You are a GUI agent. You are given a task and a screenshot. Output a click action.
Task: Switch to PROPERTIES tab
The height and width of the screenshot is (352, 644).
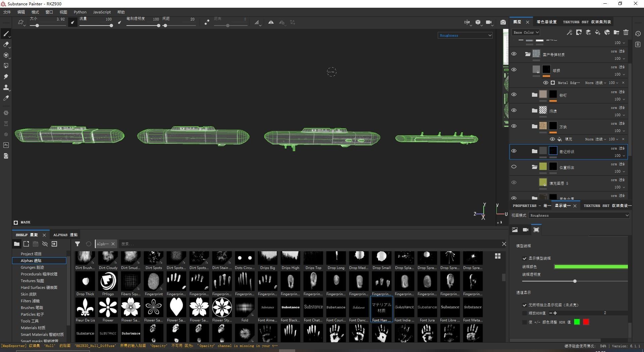tap(532, 206)
